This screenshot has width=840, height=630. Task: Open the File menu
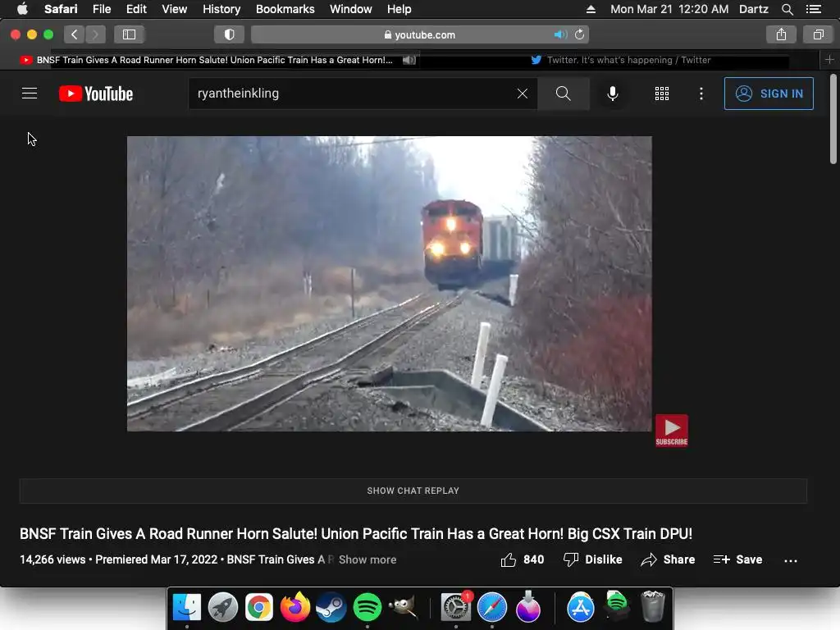[x=101, y=9]
